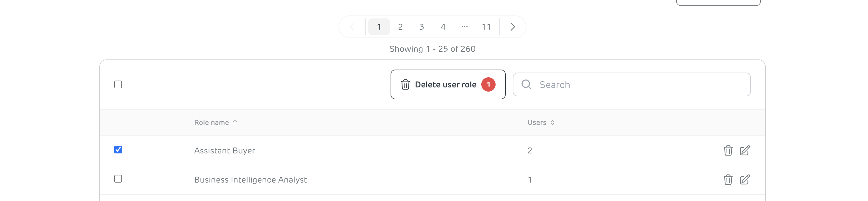The width and height of the screenshot is (868, 201).
Task: Open edit for Business Intelligence Analyst
Action: point(745,180)
